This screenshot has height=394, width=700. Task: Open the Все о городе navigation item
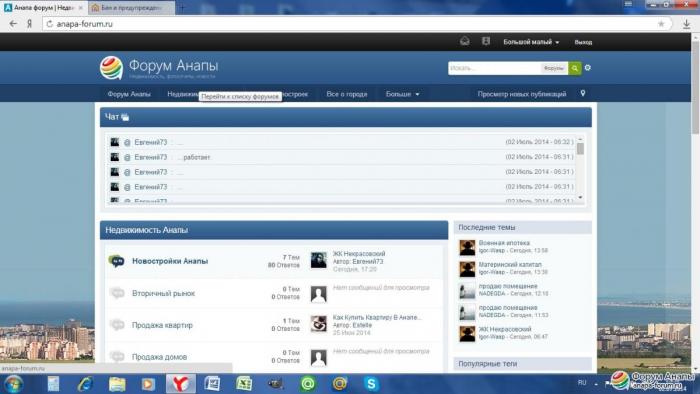point(347,94)
